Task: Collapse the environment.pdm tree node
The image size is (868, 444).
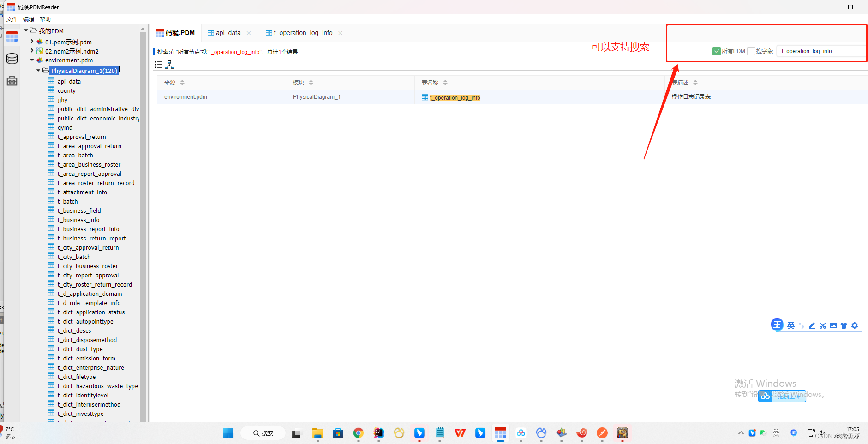Action: pos(31,60)
